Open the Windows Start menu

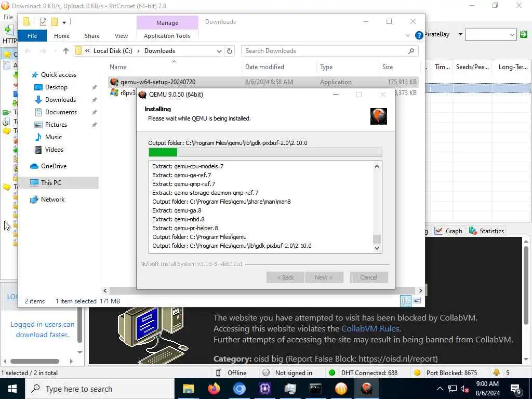[x=12, y=389]
